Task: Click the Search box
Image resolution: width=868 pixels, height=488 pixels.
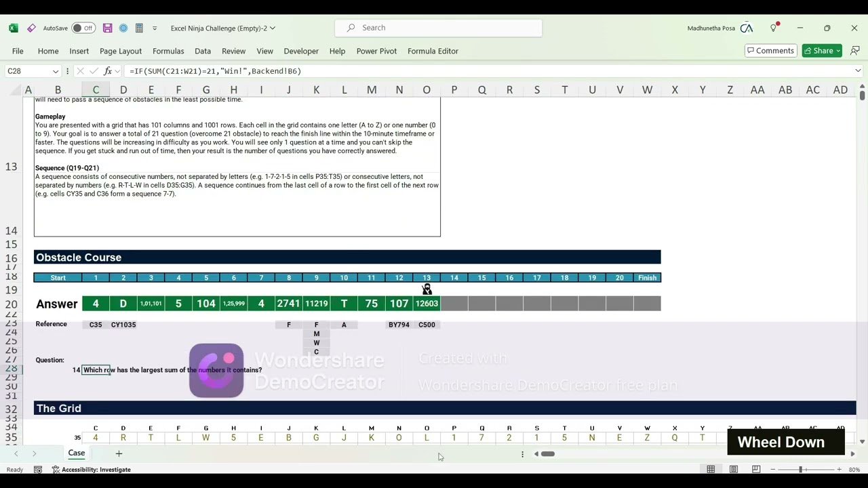Action: click(439, 28)
